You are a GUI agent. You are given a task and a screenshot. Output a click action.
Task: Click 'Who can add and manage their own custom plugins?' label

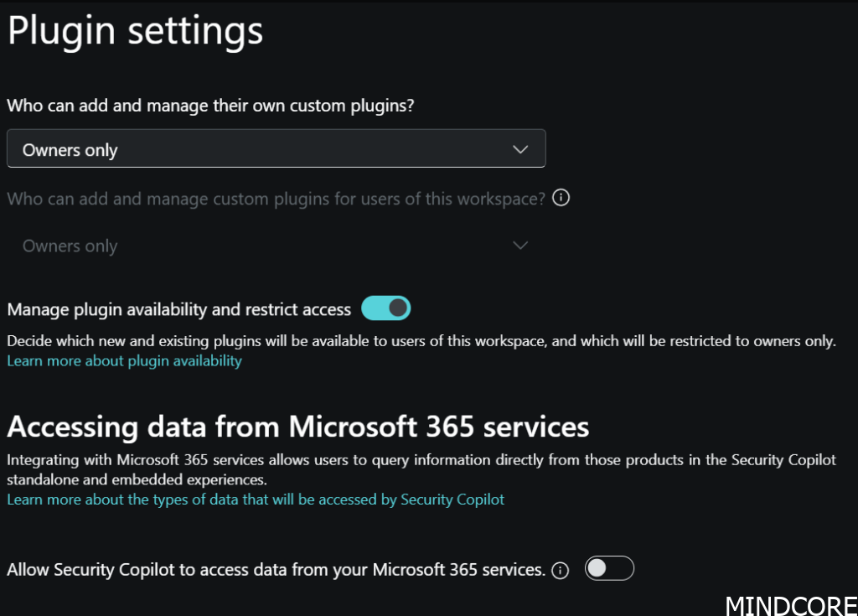tap(211, 106)
